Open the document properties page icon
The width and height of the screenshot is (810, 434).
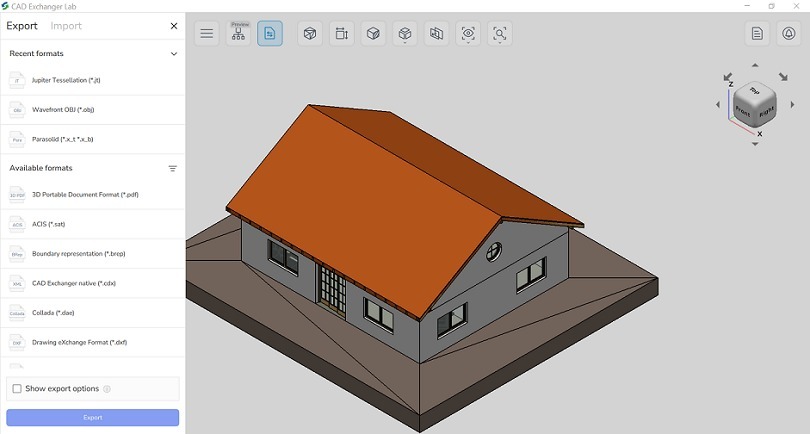point(758,34)
